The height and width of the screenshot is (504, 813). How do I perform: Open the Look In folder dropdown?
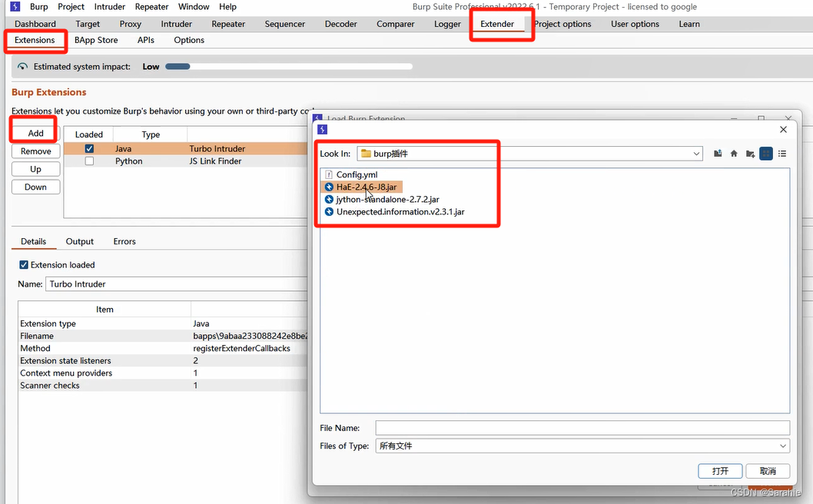(696, 154)
